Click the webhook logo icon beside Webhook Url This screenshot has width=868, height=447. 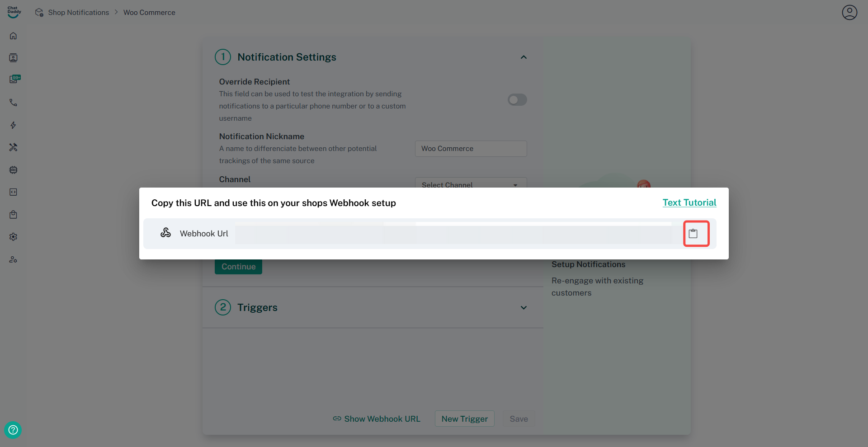click(166, 233)
